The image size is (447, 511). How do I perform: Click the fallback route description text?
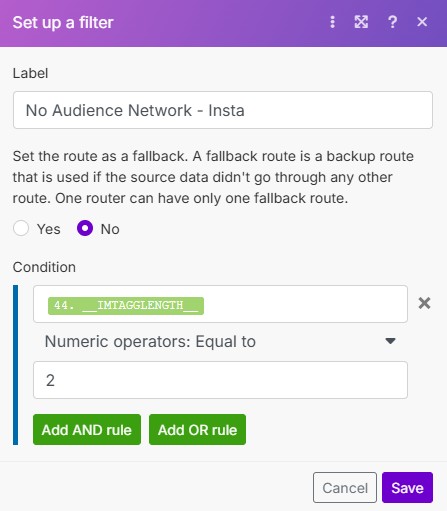click(x=213, y=177)
